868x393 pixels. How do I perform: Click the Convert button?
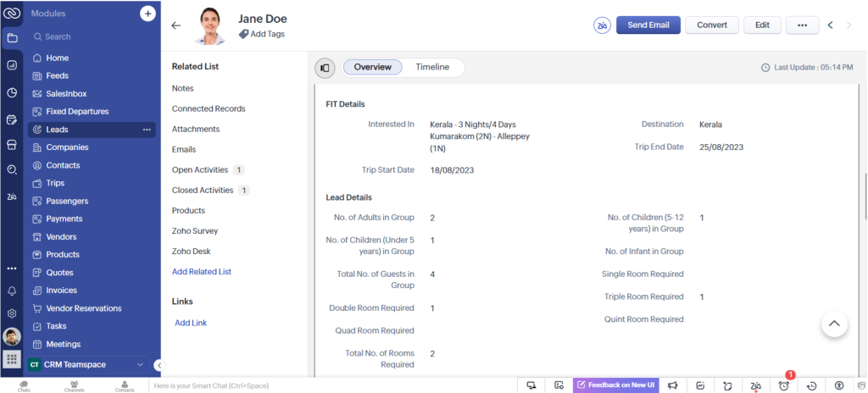tap(712, 25)
